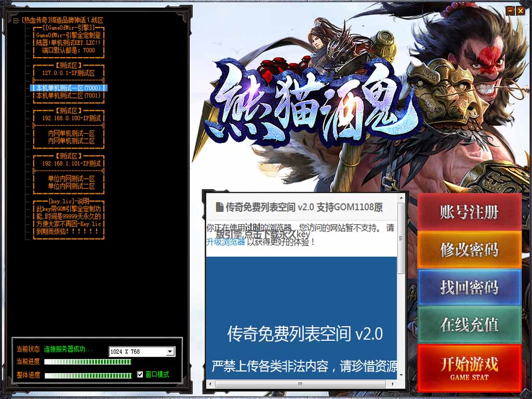Click the document icon beside 传奇免费列表空间 title
Image resolution: width=532 pixels, height=399 pixels.
click(x=219, y=207)
